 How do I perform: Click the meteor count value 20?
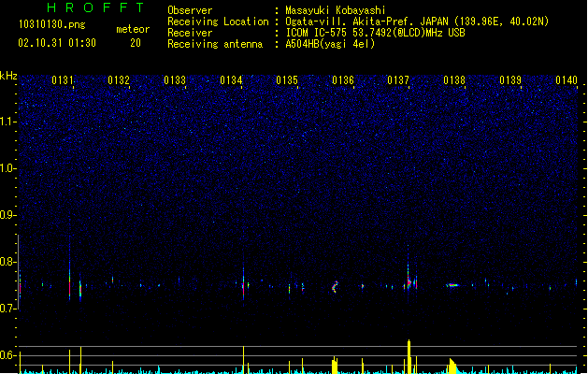[136, 43]
